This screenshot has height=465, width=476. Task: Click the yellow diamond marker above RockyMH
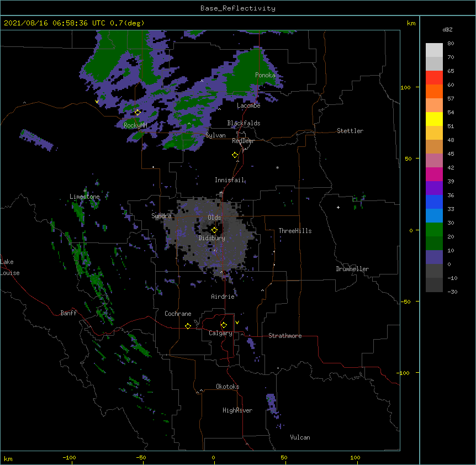pos(138,112)
